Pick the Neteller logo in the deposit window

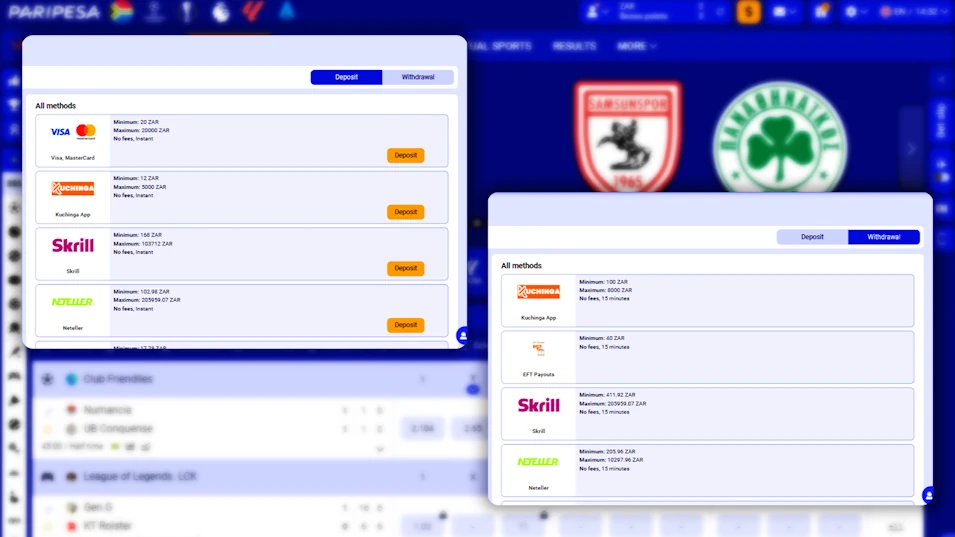tap(72, 302)
